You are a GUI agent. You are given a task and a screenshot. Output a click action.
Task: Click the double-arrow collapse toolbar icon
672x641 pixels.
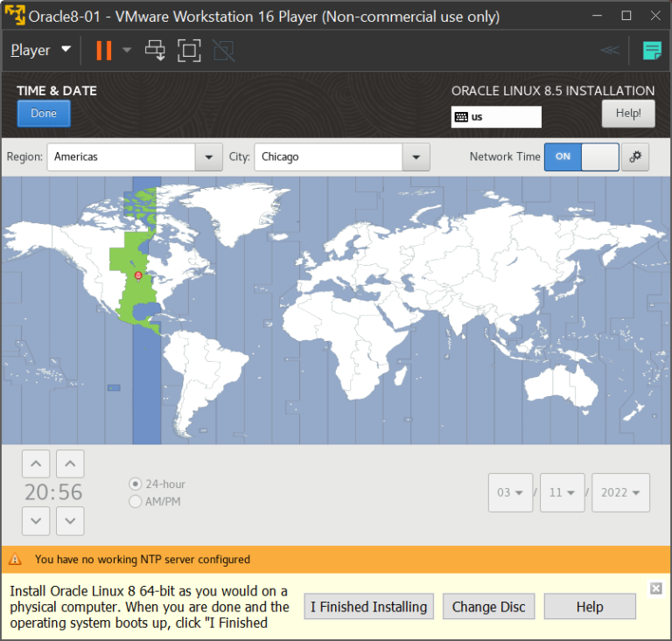[x=610, y=50]
